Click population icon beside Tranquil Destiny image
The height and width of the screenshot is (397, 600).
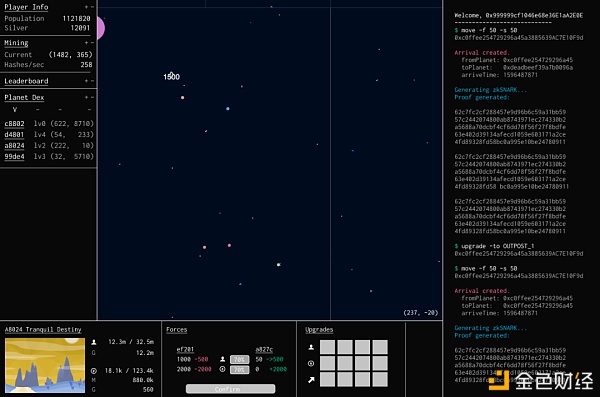(x=94, y=342)
